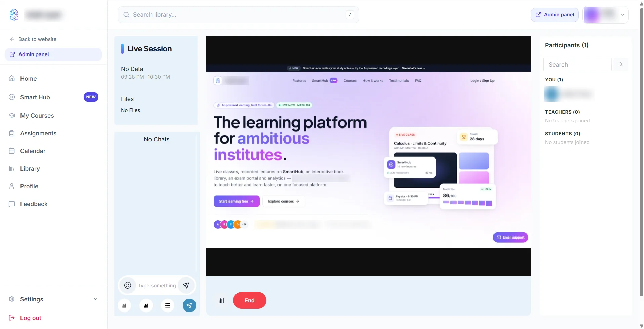The width and height of the screenshot is (644, 329).
Task: Expand the Settings chevron in sidebar
Action: point(96,299)
